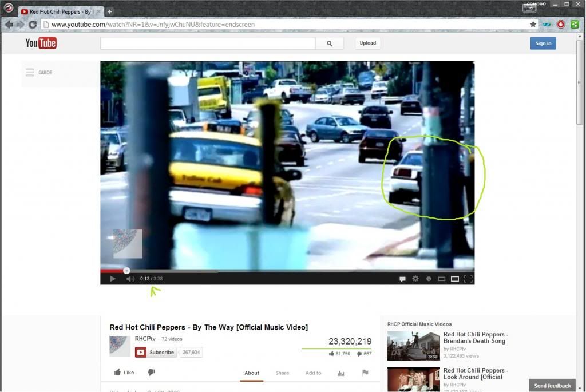
Task: Enter fullscreen mode icon
Action: 468,279
